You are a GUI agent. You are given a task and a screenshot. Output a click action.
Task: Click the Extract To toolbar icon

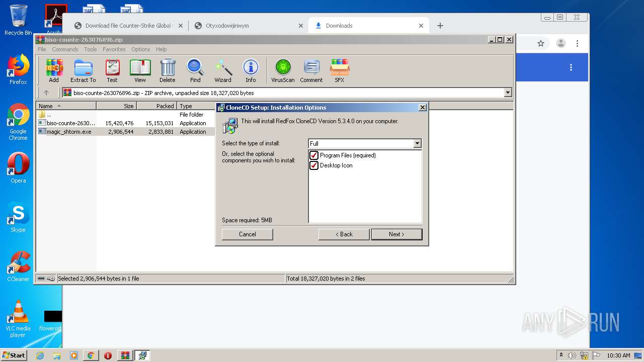pyautogui.click(x=83, y=71)
